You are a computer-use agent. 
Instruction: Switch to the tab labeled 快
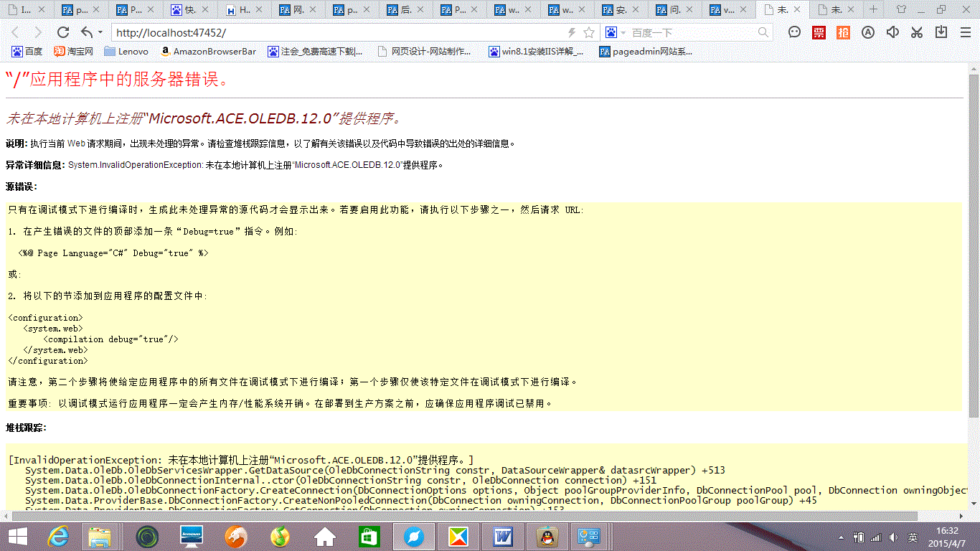tap(192, 10)
